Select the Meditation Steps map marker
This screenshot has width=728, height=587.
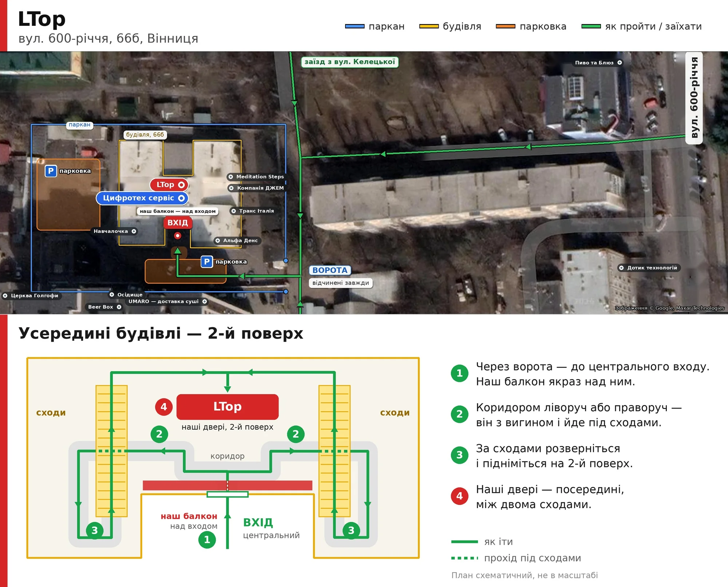256,177
